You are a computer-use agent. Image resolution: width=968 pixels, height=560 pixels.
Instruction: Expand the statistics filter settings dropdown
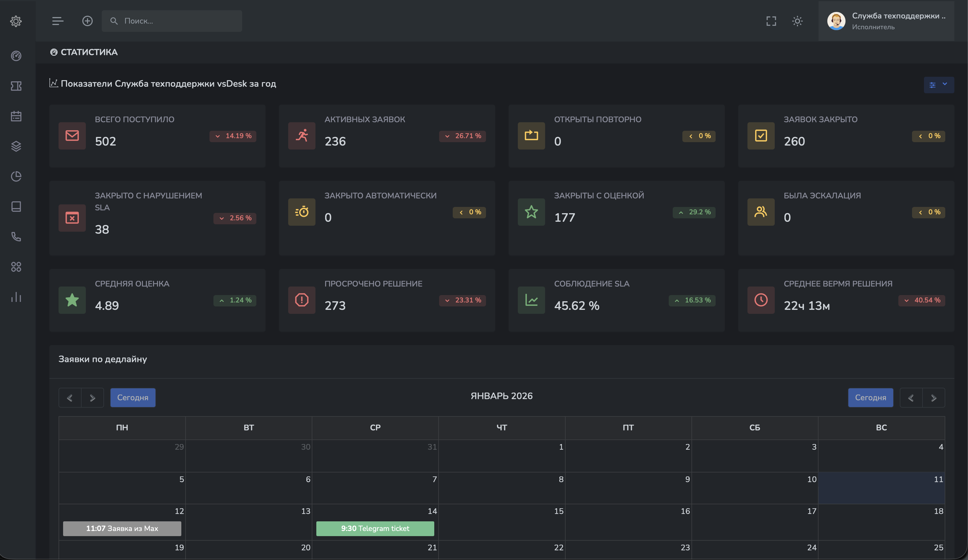938,85
